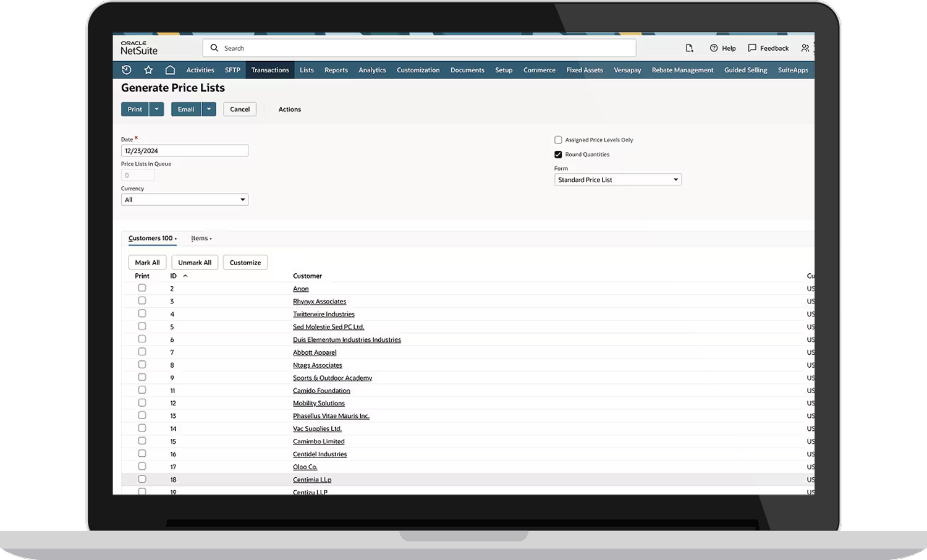Uncheck Round Quantities checkbox
927x560 pixels.
(558, 155)
